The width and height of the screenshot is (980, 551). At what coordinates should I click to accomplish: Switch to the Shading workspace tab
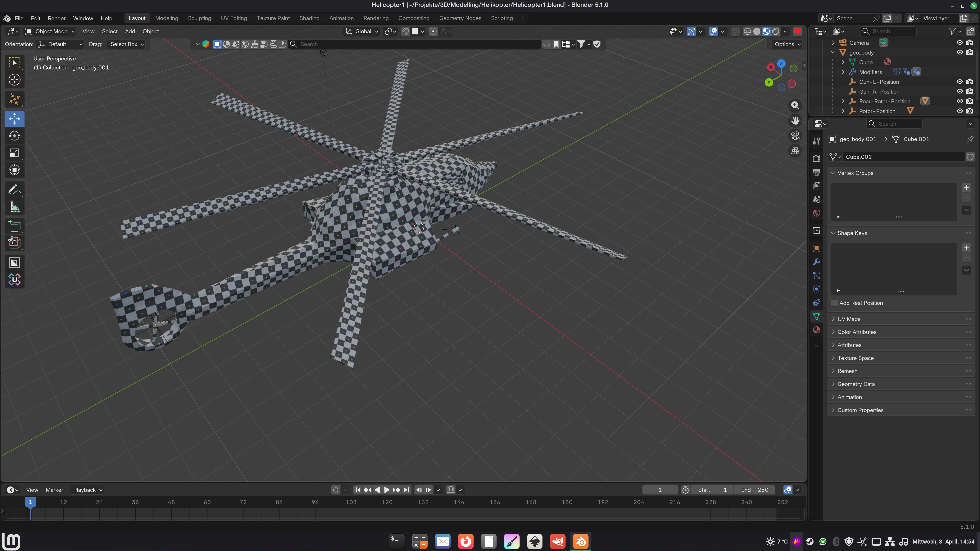(x=309, y=18)
